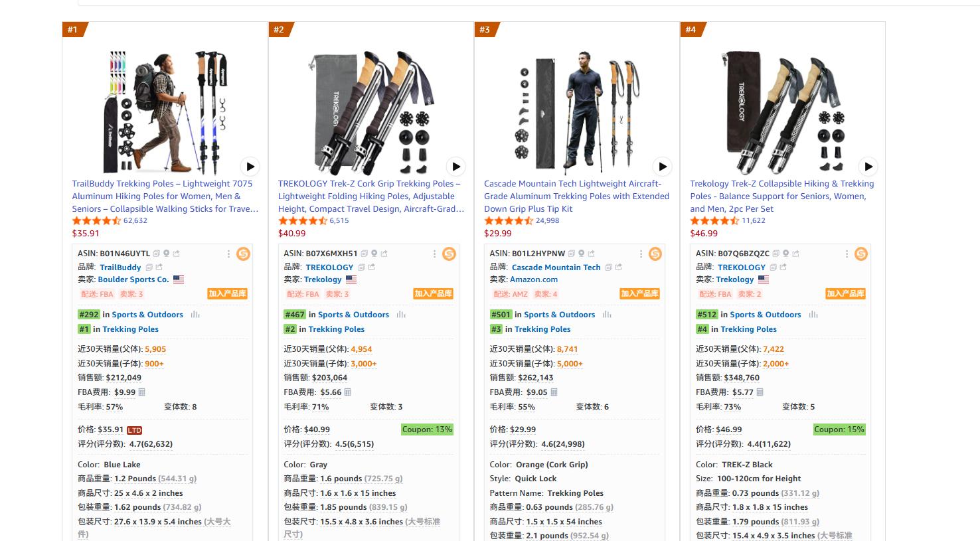Play the TrailBuddy product video
The image size is (980, 541).
tap(250, 166)
